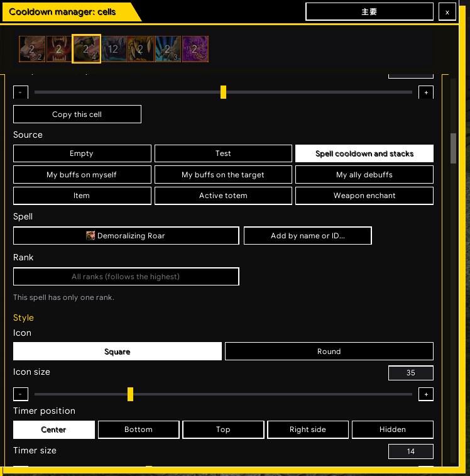Set timer position to Bottom
Viewport: 470px width, 476px height.
pyautogui.click(x=138, y=429)
